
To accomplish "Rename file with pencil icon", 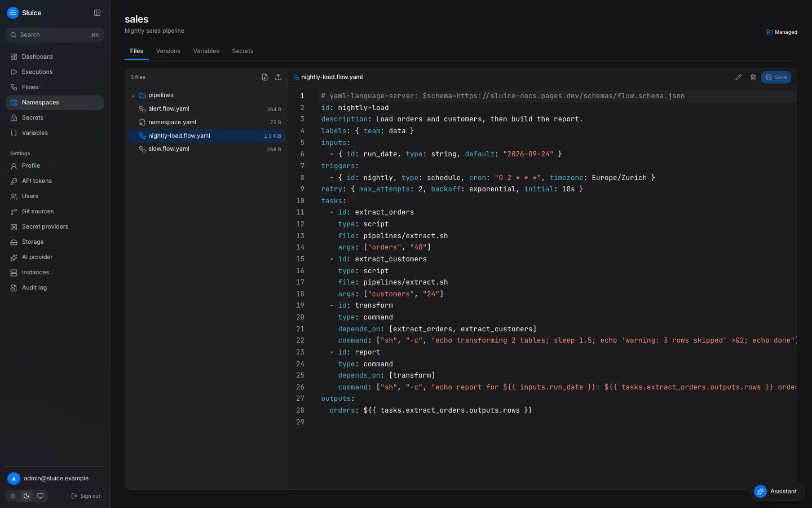I will 738,77.
